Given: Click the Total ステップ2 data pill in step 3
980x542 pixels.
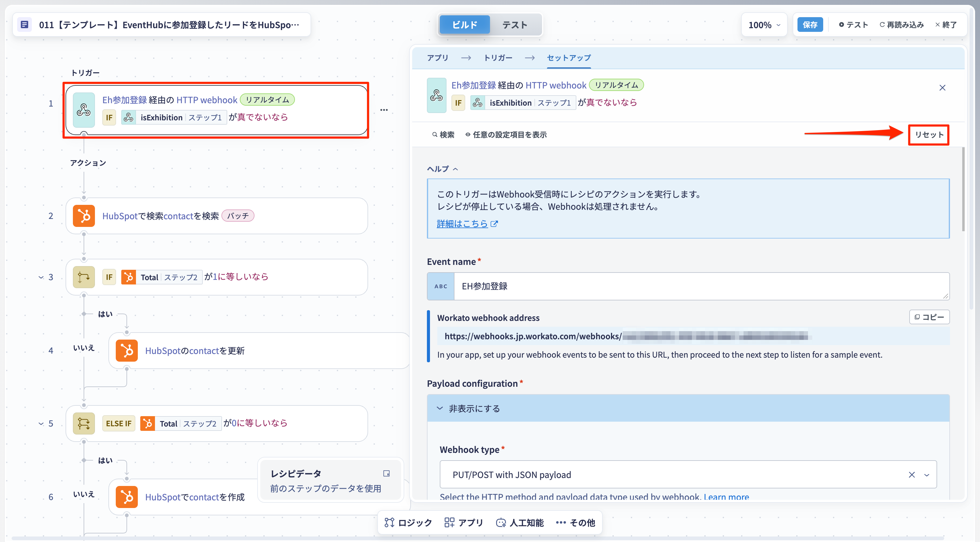Looking at the screenshot, I should 162,277.
